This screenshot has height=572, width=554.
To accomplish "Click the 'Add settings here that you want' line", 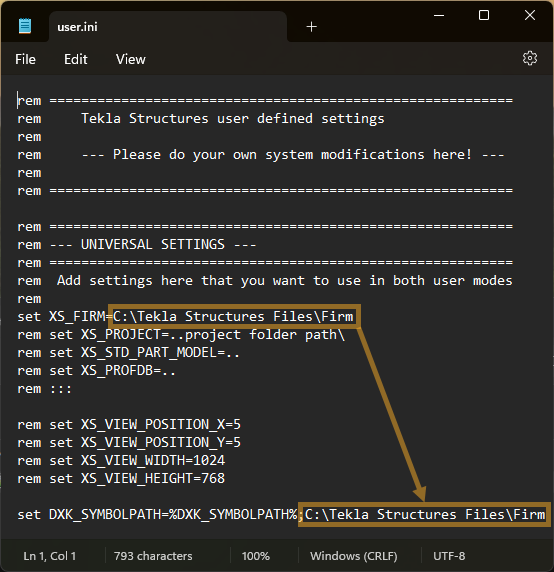I will click(x=265, y=281).
